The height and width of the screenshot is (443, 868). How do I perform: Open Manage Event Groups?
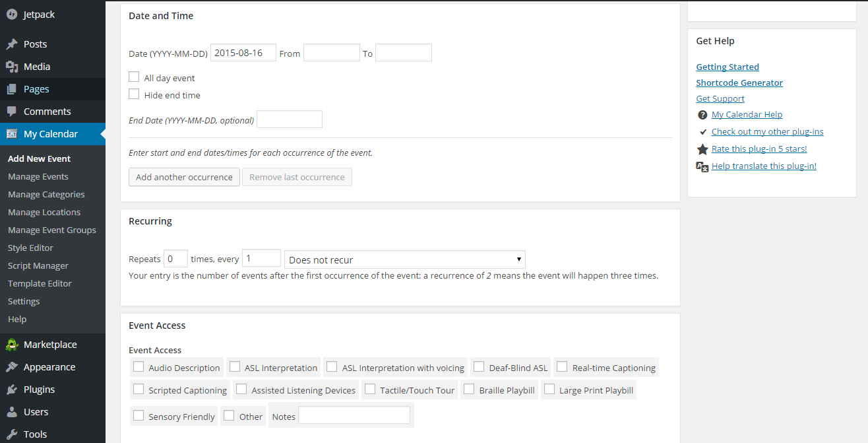(x=52, y=230)
